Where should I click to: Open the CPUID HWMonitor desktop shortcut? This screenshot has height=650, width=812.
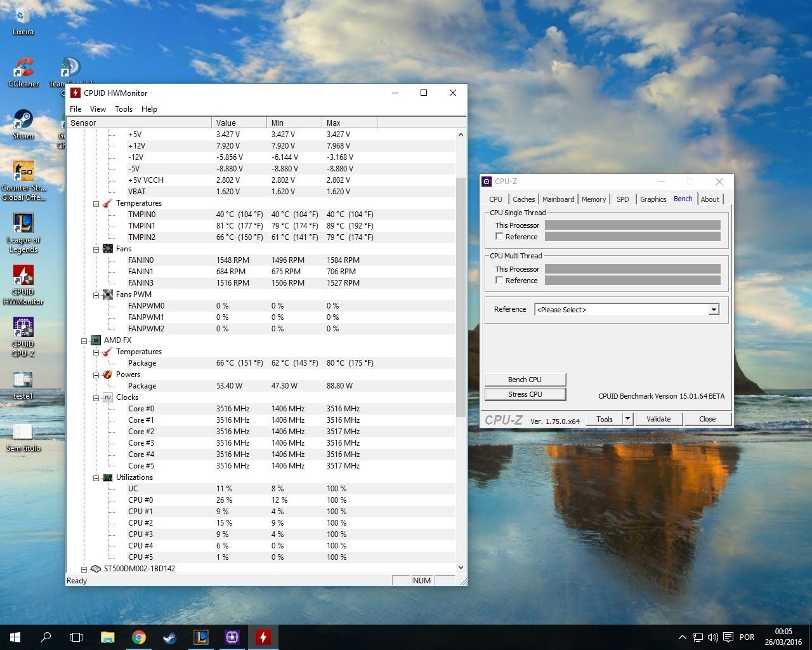pyautogui.click(x=23, y=285)
